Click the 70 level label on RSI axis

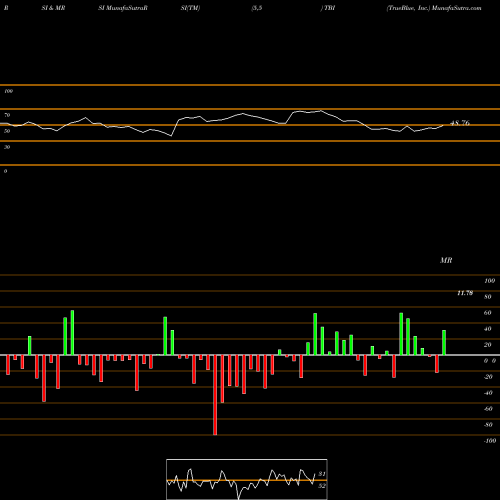tap(7, 115)
